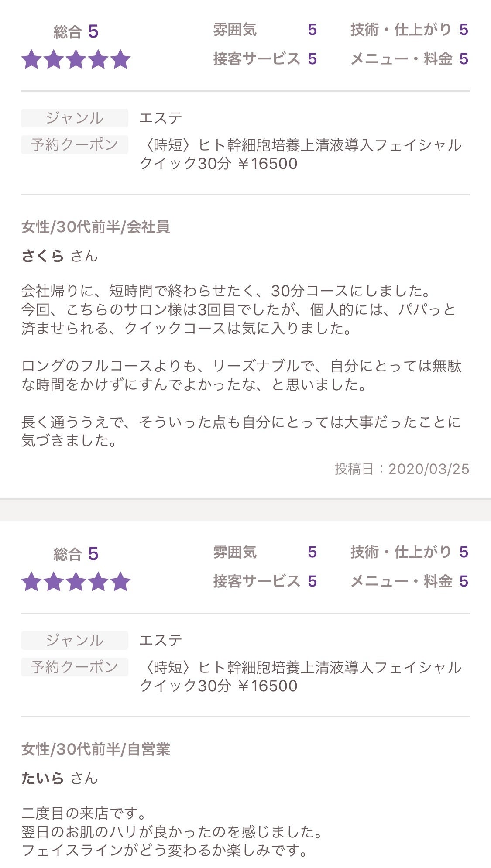Click 女性/30代前半/会社員 reviewer profile text

point(96,227)
